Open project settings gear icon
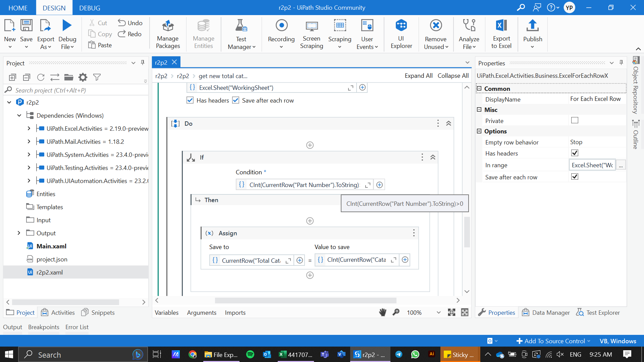This screenshot has height=362, width=644. [83, 77]
